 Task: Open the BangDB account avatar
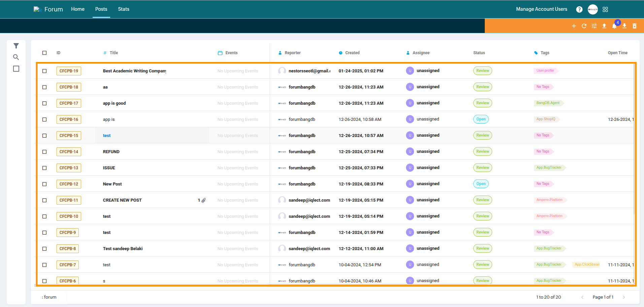click(593, 9)
